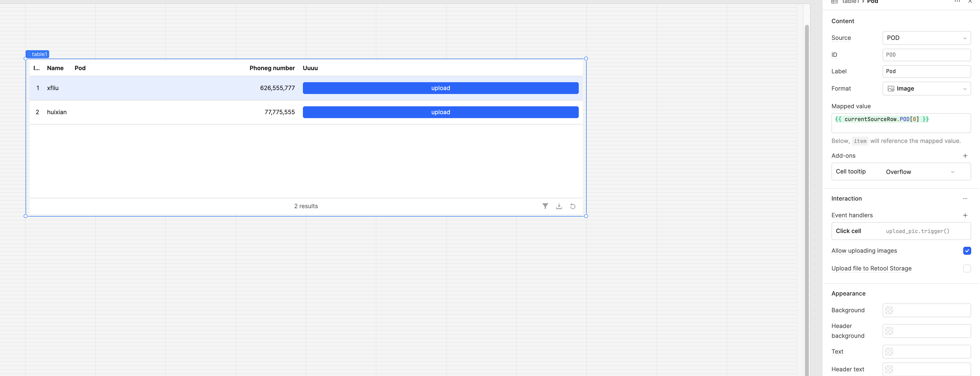The height and width of the screenshot is (376, 980).
Task: Open Interaction section more options
Action: tap(965, 199)
